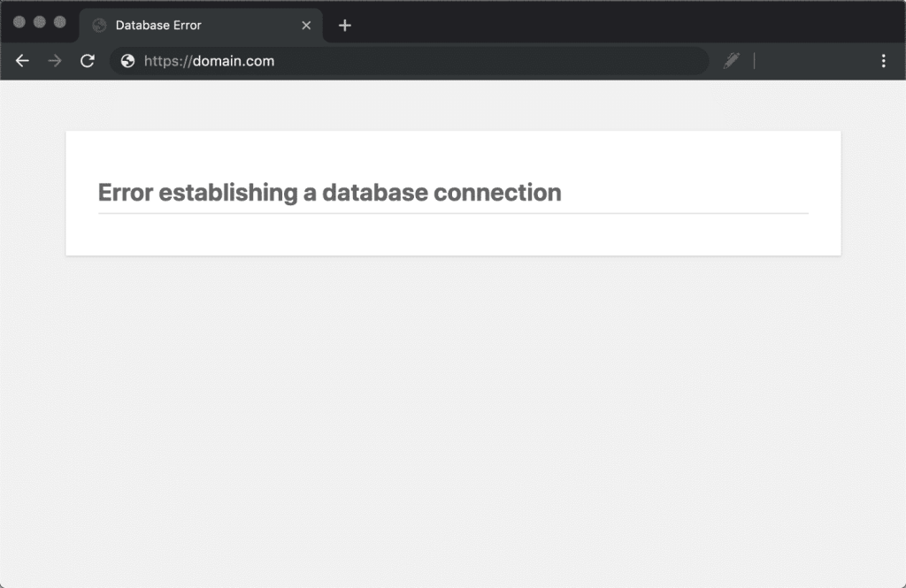The width and height of the screenshot is (906, 588).
Task: Close the Database Error tab
Action: (306, 26)
